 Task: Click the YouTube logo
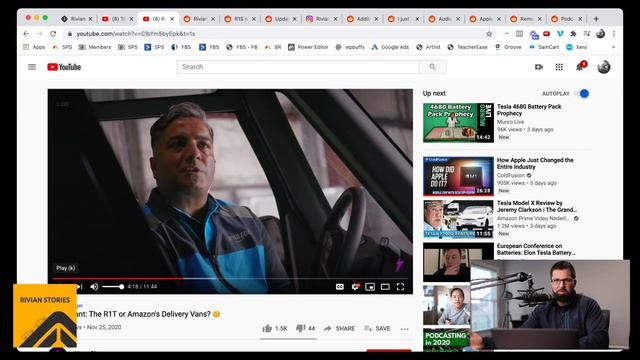click(64, 67)
